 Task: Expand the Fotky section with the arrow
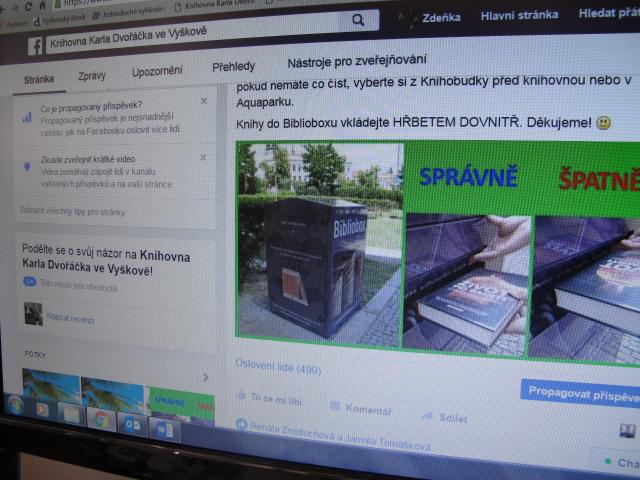click(205, 377)
